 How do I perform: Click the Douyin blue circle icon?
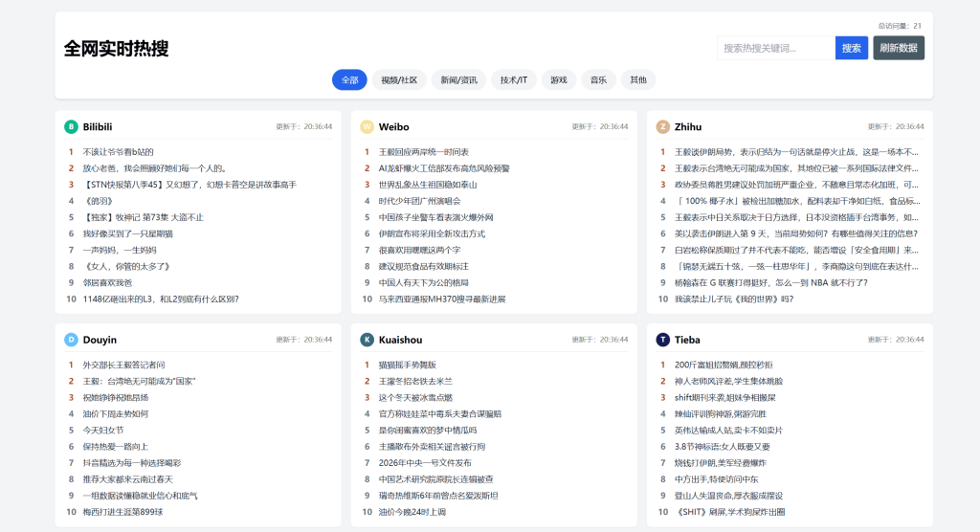tap(71, 340)
